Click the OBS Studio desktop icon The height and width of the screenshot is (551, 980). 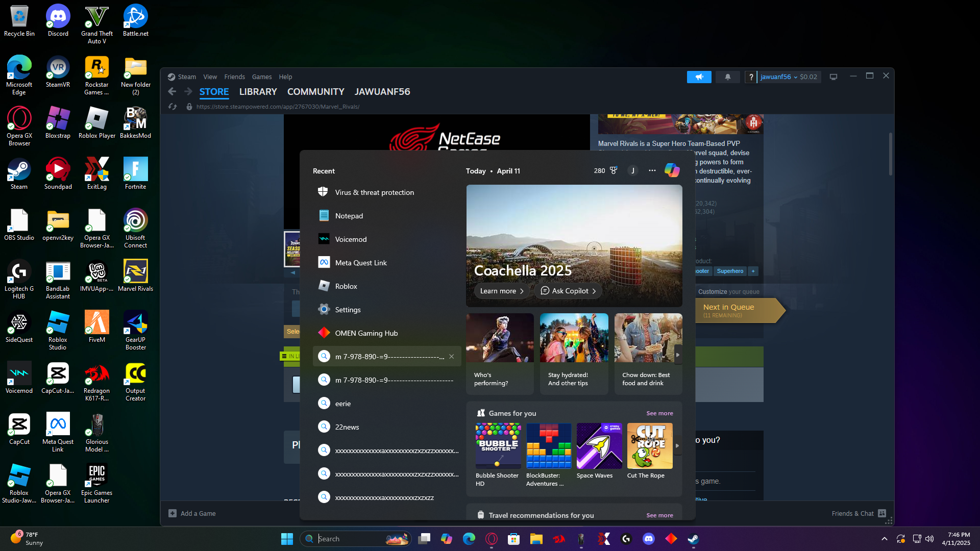pyautogui.click(x=19, y=224)
